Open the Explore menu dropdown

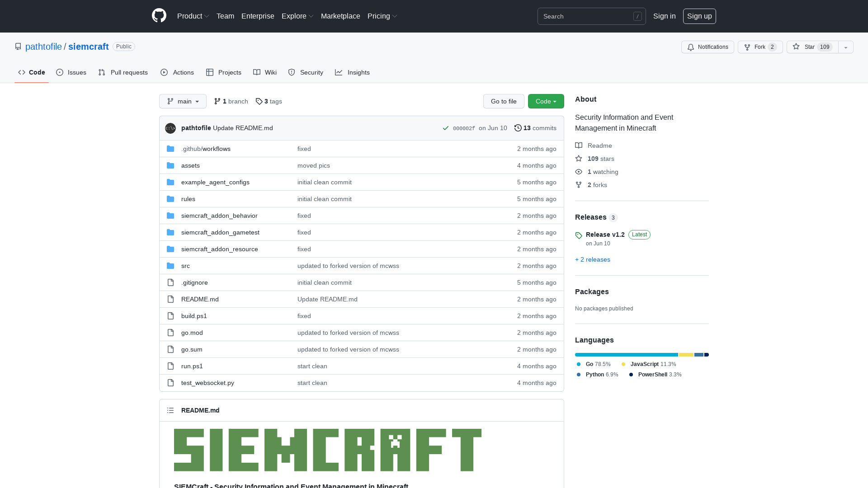(297, 16)
